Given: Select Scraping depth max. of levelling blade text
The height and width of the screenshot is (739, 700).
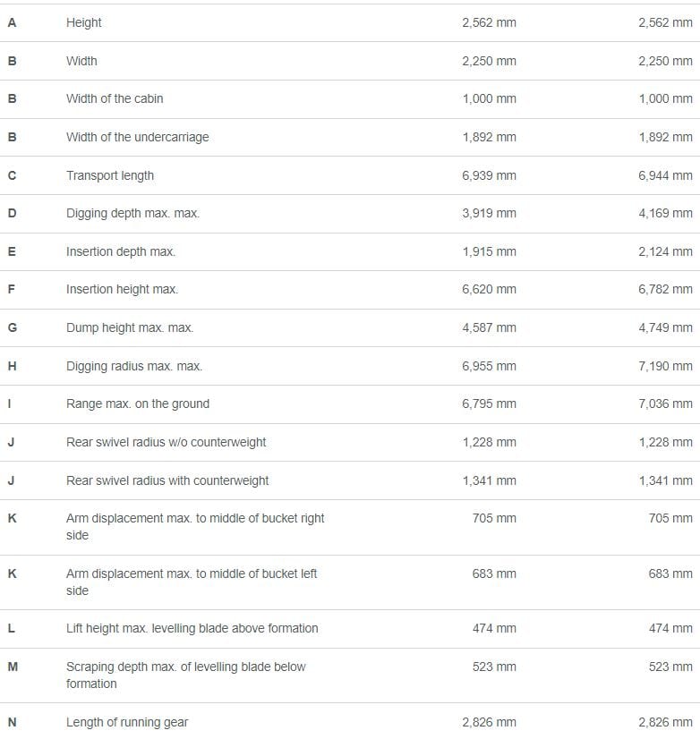Looking at the screenshot, I should pos(186,675).
